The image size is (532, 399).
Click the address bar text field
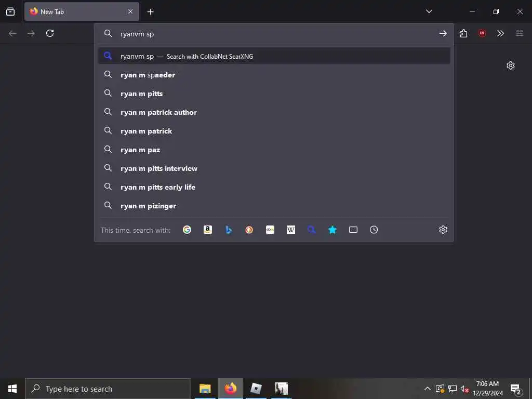[x=275, y=34]
